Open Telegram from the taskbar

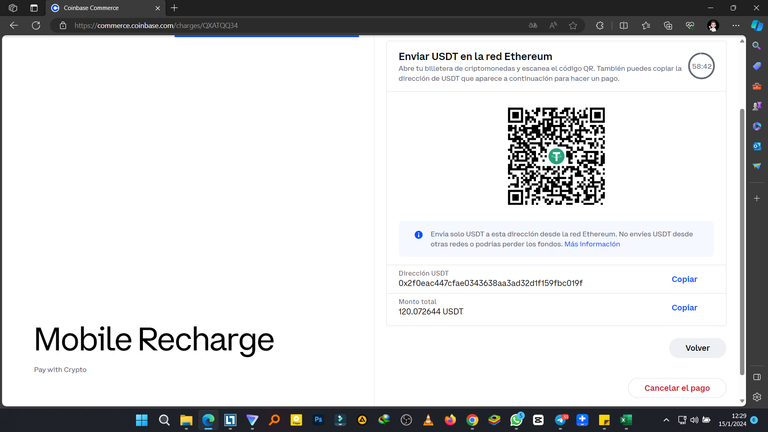pos(560,420)
